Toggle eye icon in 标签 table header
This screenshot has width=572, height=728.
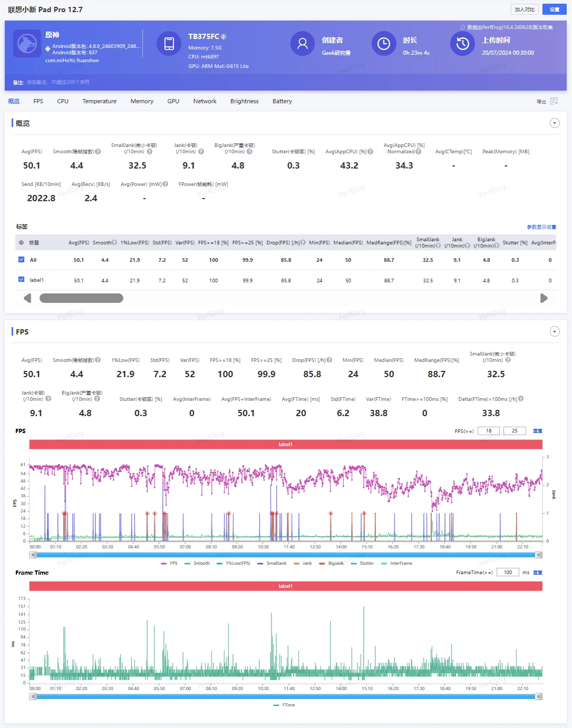(22, 243)
